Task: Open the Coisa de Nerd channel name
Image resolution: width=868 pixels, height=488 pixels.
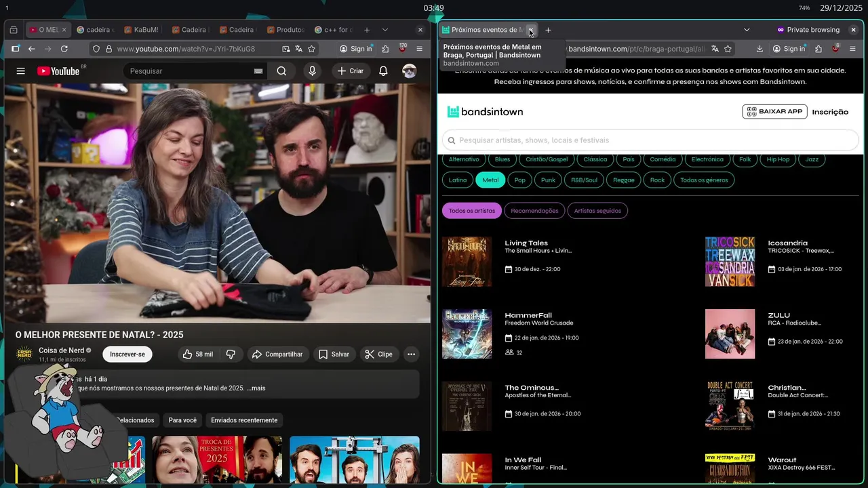Action: [x=62, y=350]
